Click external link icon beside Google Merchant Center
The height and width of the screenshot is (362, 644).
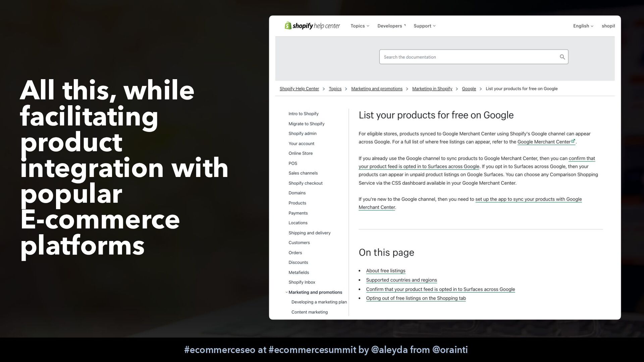coord(573,141)
